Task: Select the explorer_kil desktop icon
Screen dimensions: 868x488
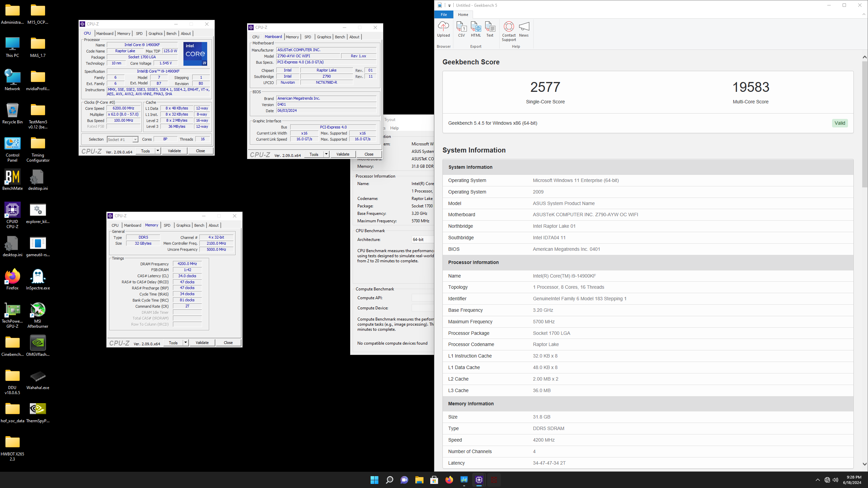Action: tap(38, 213)
